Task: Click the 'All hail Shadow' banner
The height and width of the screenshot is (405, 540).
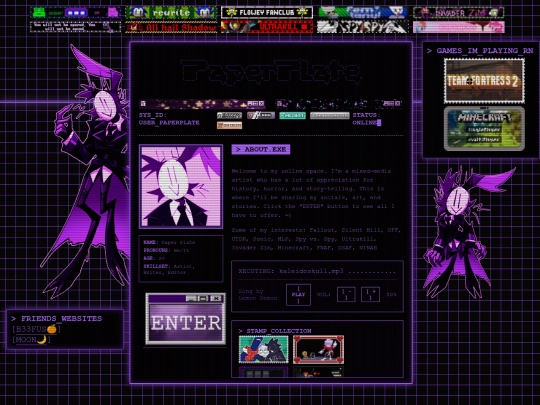Action: pyautogui.click(x=171, y=27)
